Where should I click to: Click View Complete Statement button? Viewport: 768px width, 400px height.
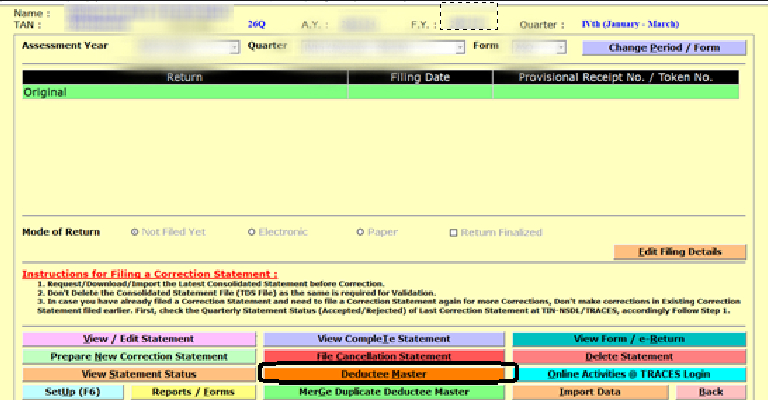tap(384, 339)
